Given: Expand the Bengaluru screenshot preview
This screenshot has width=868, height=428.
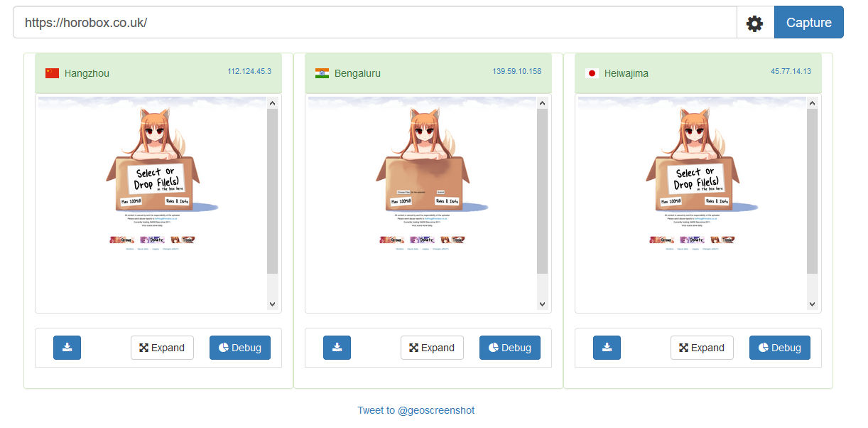Looking at the screenshot, I should click(432, 348).
